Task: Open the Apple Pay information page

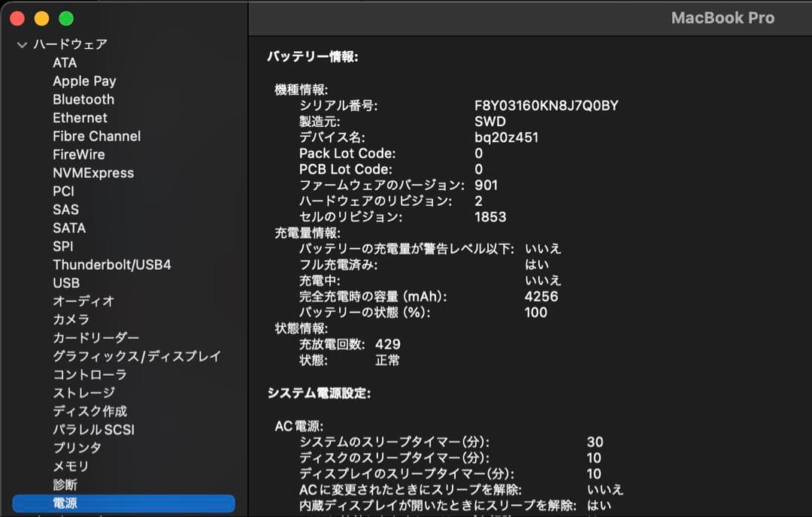Action: [x=84, y=81]
